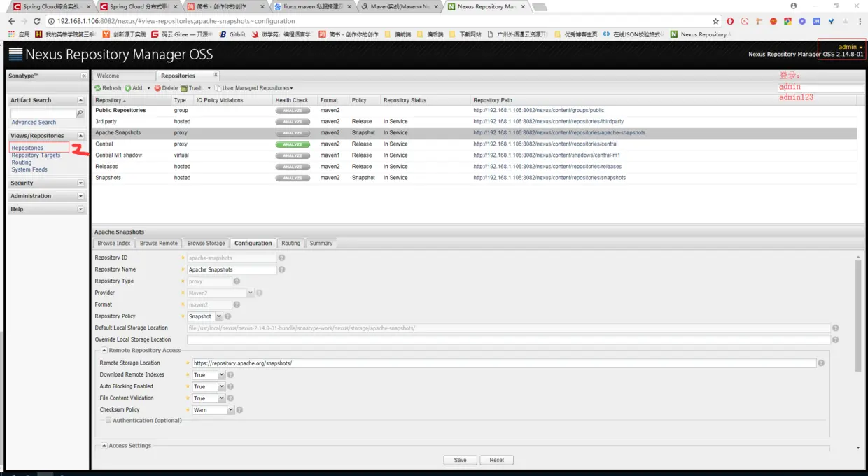868x476 pixels.
Task: Click Analyze button in Releases row
Action: pos(293,167)
